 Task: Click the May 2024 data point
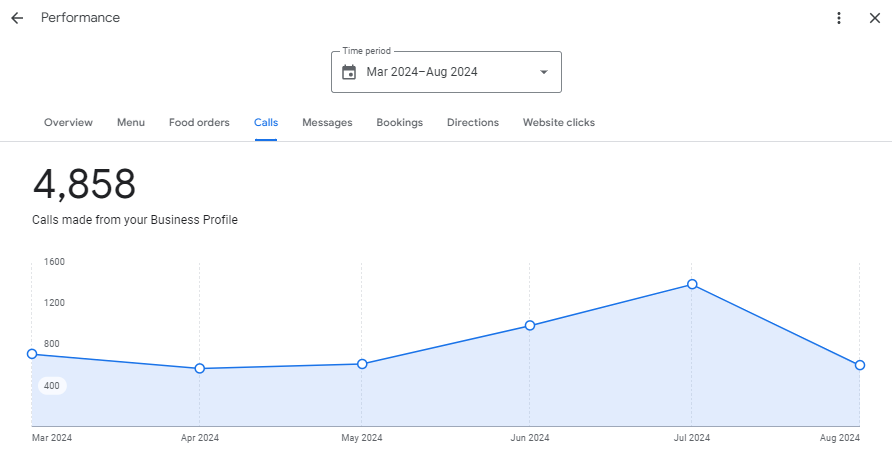pyautogui.click(x=362, y=364)
